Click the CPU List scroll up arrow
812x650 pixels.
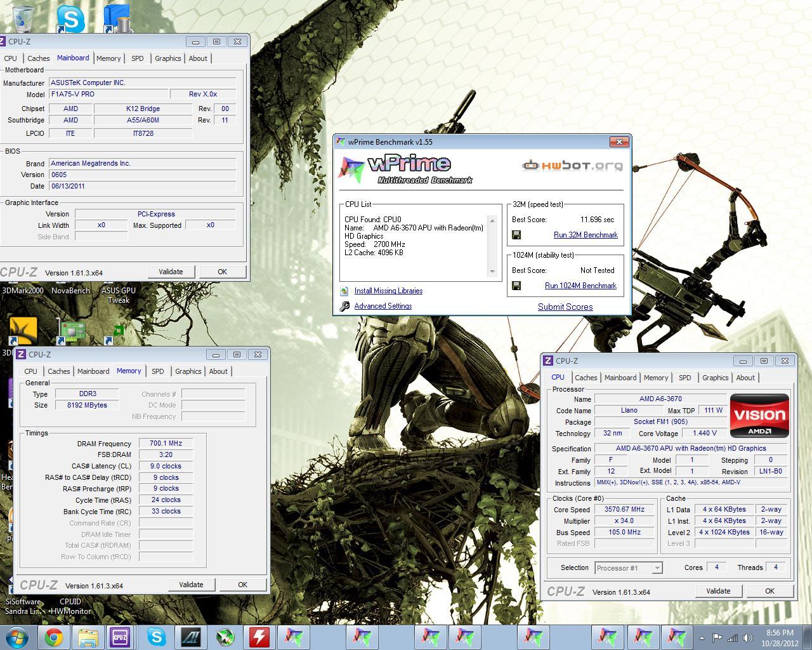pyautogui.click(x=492, y=222)
